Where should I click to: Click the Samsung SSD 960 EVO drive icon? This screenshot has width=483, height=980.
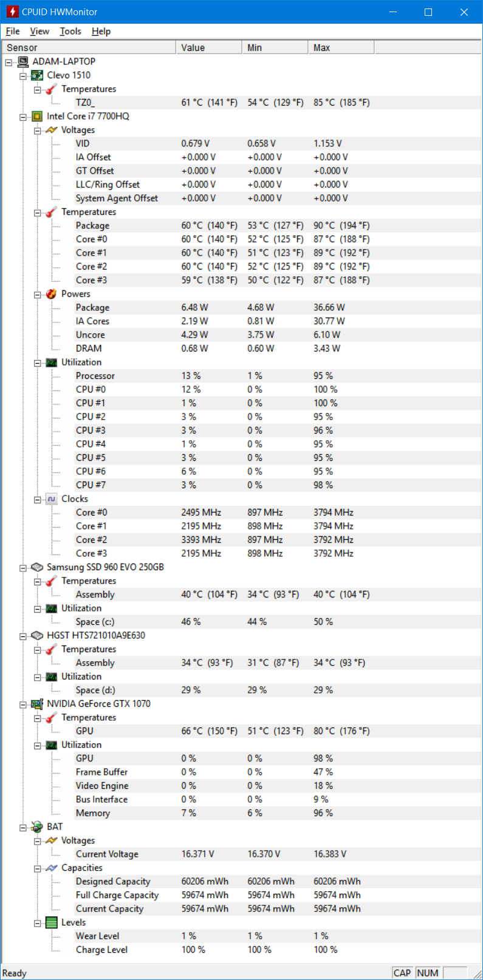point(37,567)
